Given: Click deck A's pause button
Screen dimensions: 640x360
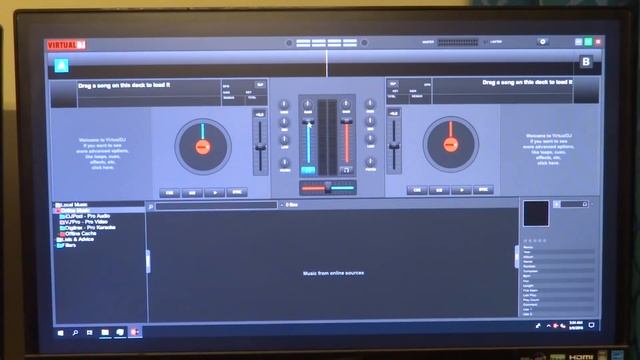Looking at the screenshot, I should pyautogui.click(x=192, y=193).
